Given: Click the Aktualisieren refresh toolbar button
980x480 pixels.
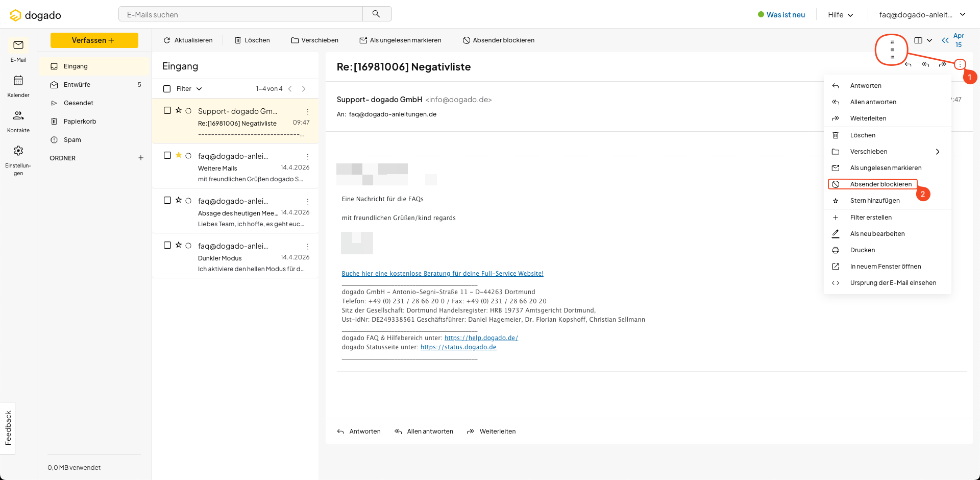Looking at the screenshot, I should tap(188, 40).
